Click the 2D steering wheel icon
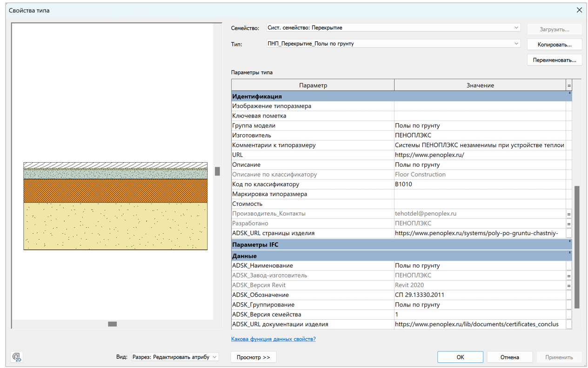 click(17, 357)
